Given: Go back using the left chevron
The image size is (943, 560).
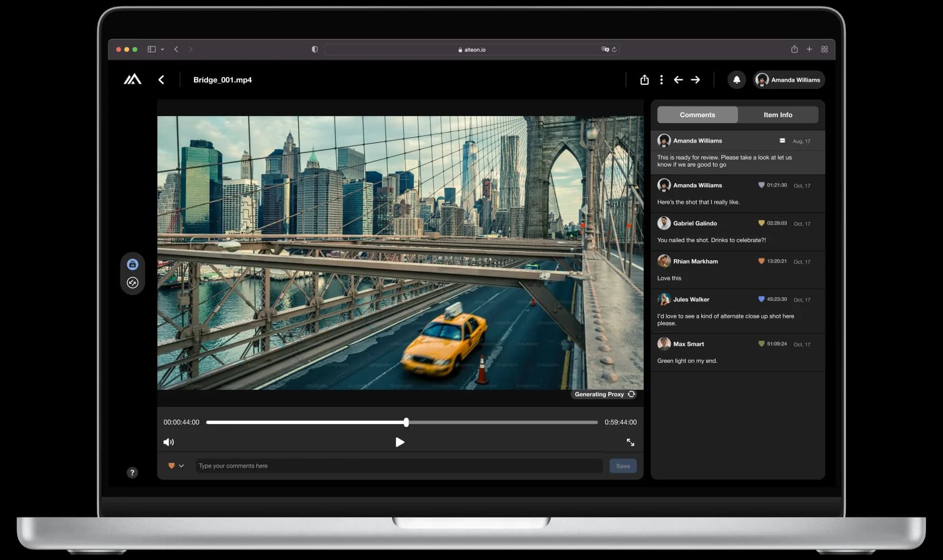Looking at the screenshot, I should (161, 79).
